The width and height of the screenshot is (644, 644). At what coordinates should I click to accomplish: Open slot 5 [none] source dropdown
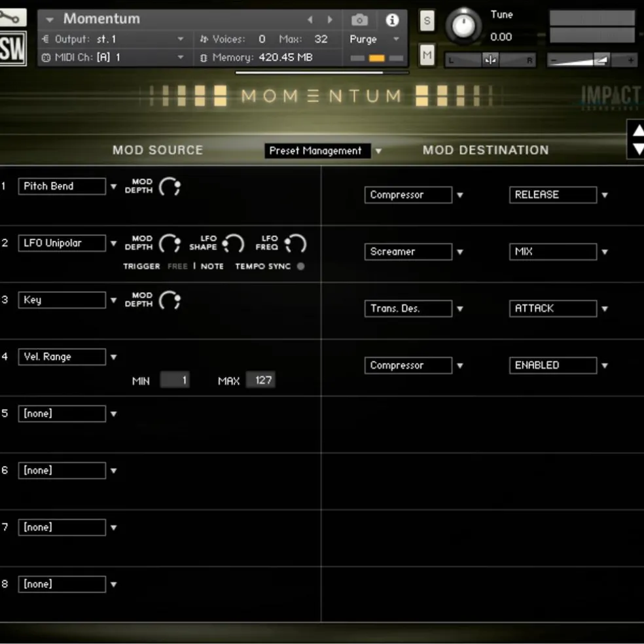113,414
